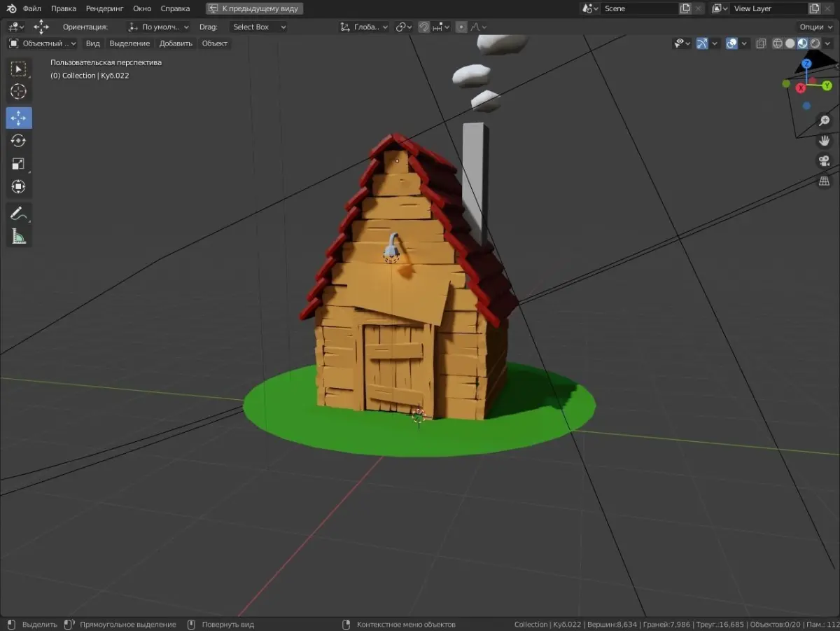Open the Вид menu in viewport header
The width and height of the screenshot is (840, 631).
click(92, 43)
